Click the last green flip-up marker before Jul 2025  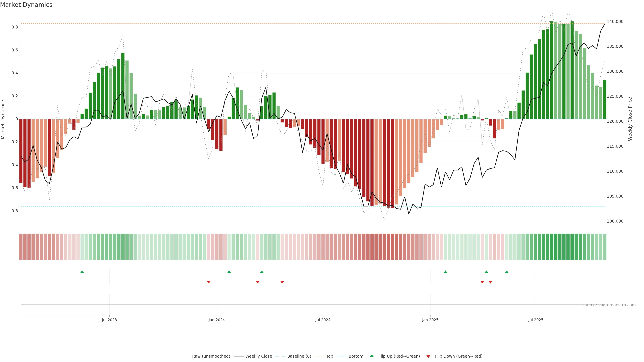coord(506,272)
